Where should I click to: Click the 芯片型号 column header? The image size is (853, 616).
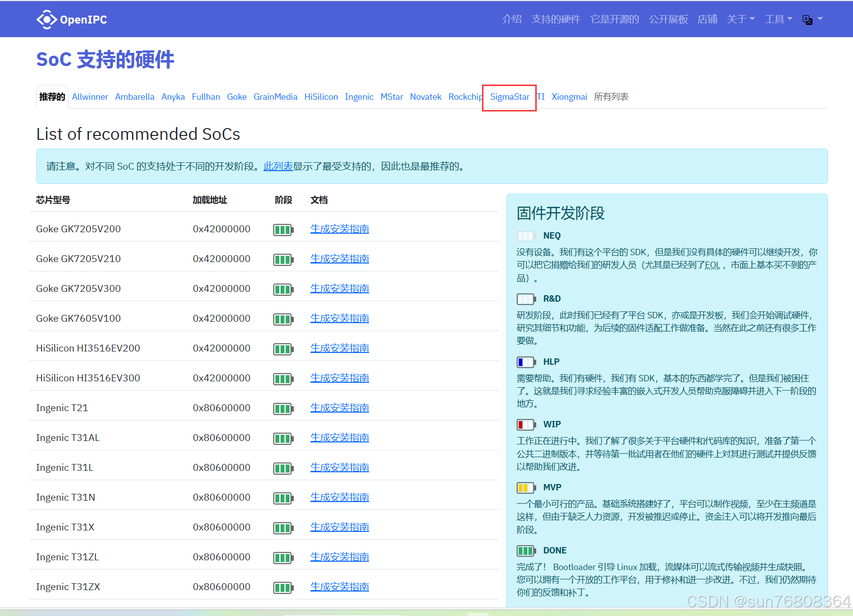(53, 200)
